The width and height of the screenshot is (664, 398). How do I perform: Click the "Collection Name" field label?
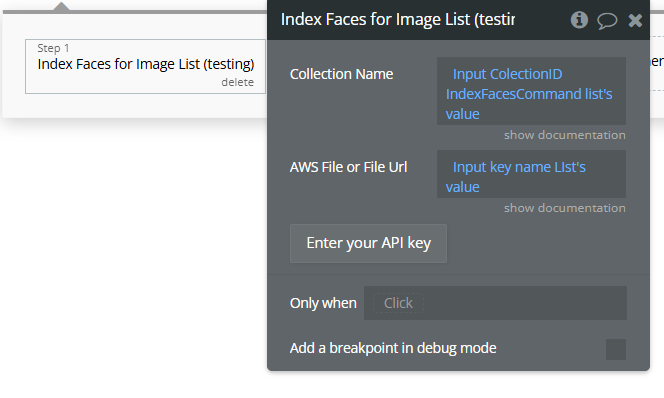tap(341, 74)
